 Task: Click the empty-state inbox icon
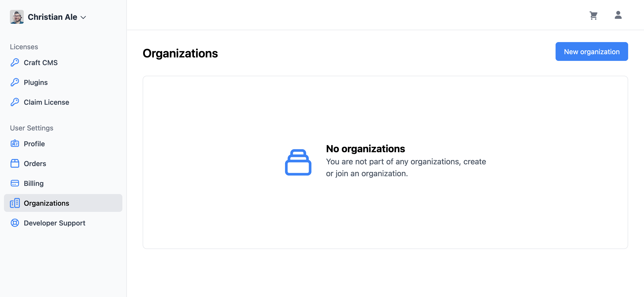[298, 162]
